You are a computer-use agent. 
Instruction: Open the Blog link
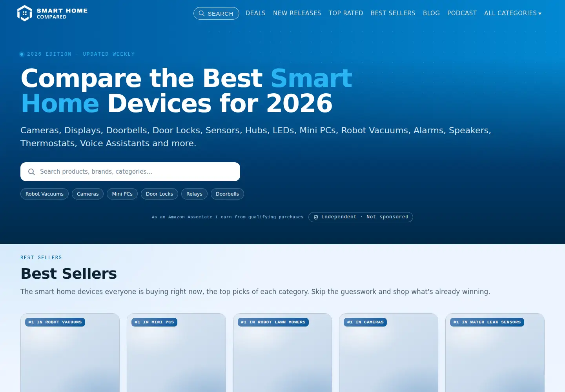431,13
